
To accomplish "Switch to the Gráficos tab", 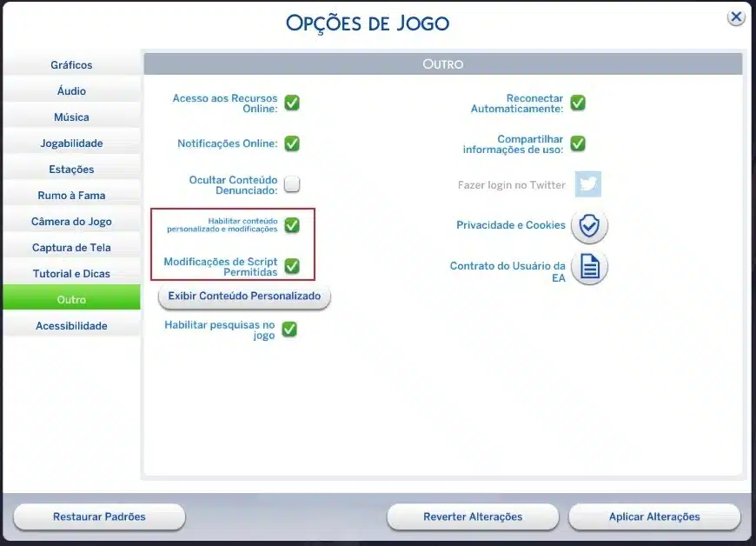I will [70, 64].
